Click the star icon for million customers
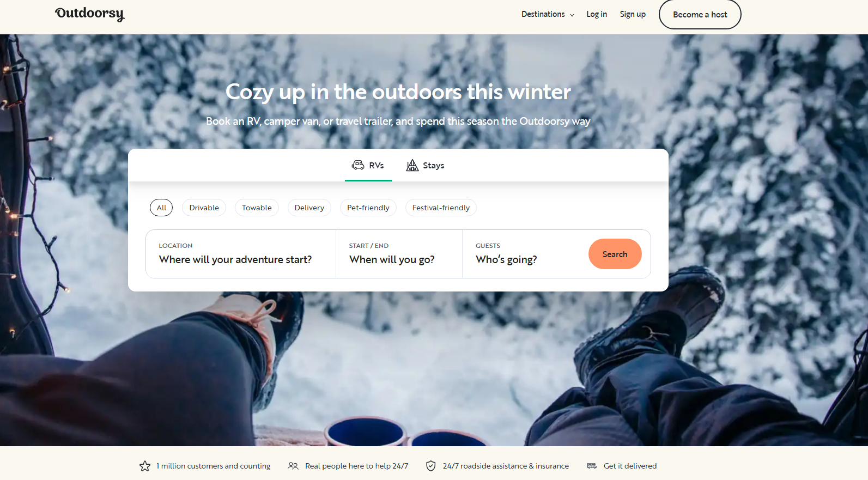The width and height of the screenshot is (868, 480). (x=145, y=466)
